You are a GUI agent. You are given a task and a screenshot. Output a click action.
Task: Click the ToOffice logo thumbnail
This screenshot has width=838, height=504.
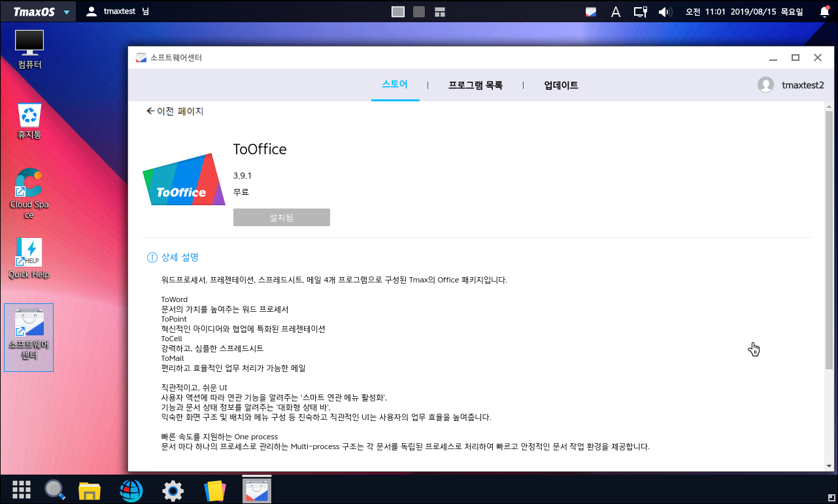pyautogui.click(x=184, y=179)
